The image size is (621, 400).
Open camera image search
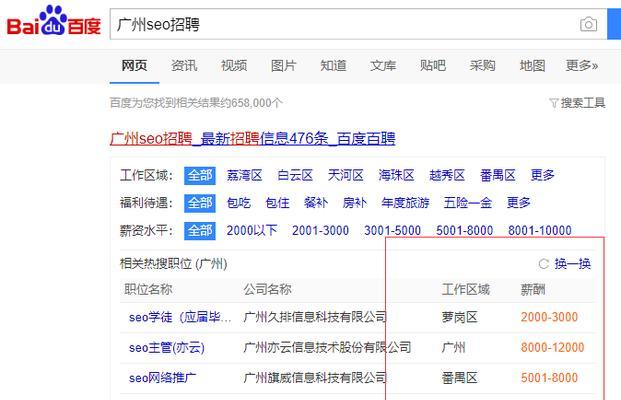point(589,25)
